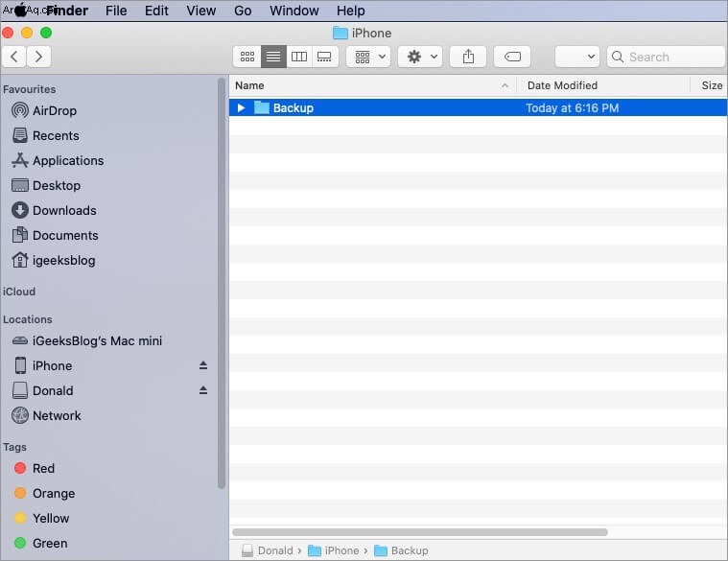
Task: Click the Favourites sidebar heading
Action: (x=29, y=89)
